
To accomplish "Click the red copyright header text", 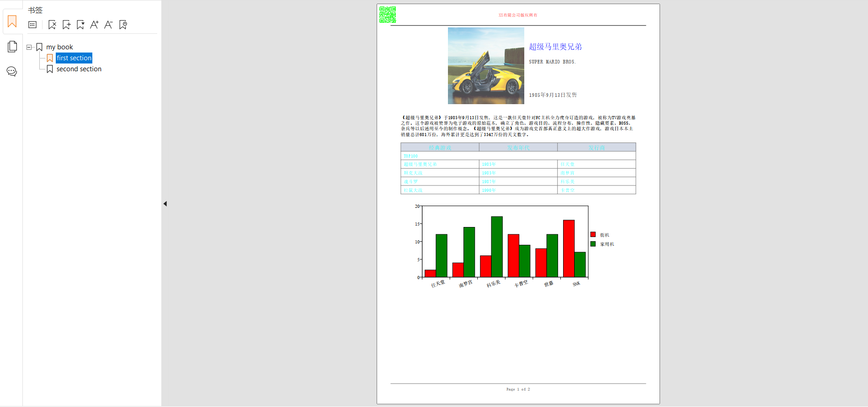I will click(518, 15).
